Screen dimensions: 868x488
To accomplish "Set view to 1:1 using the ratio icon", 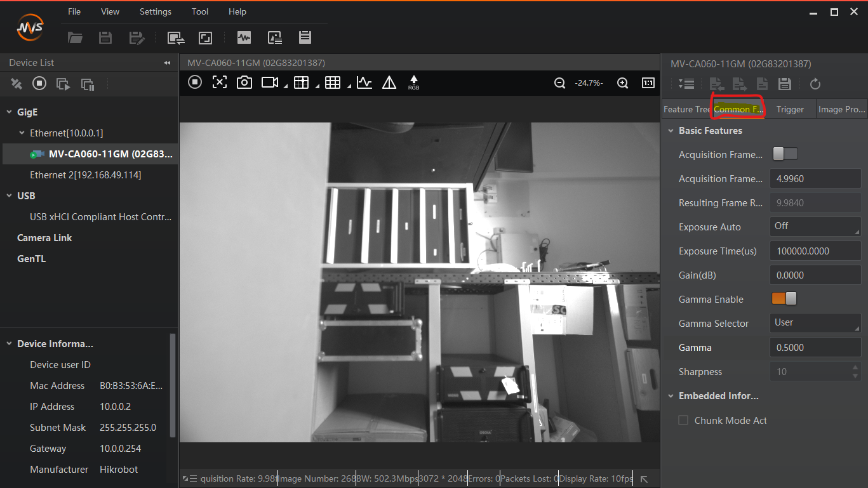I will (648, 82).
